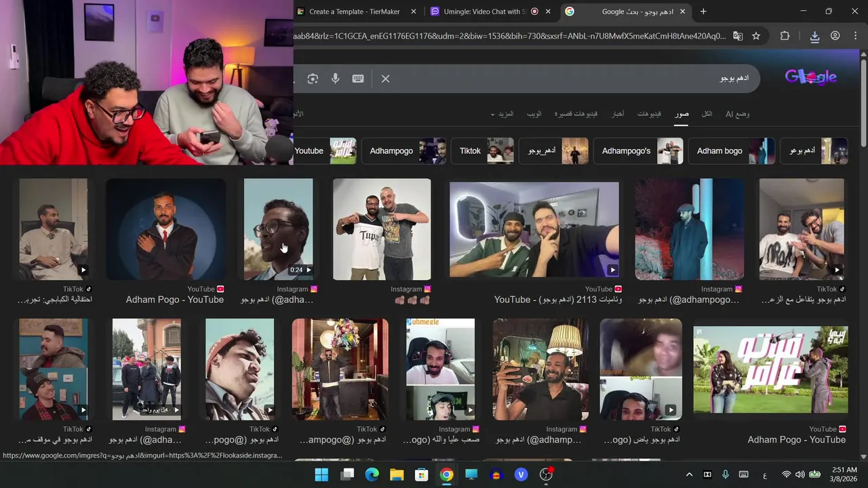Click the blue V app in taskbar
The height and width of the screenshot is (488, 868).
(521, 474)
